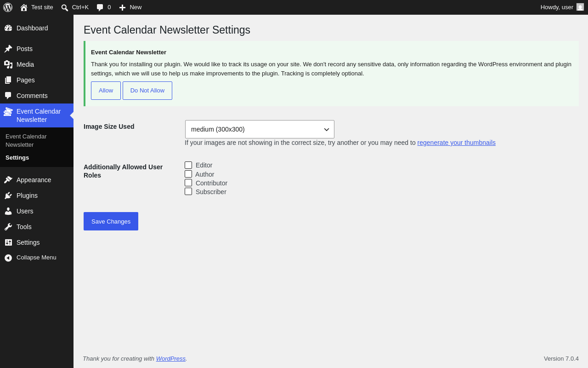Open the Tools menu label

(24, 227)
